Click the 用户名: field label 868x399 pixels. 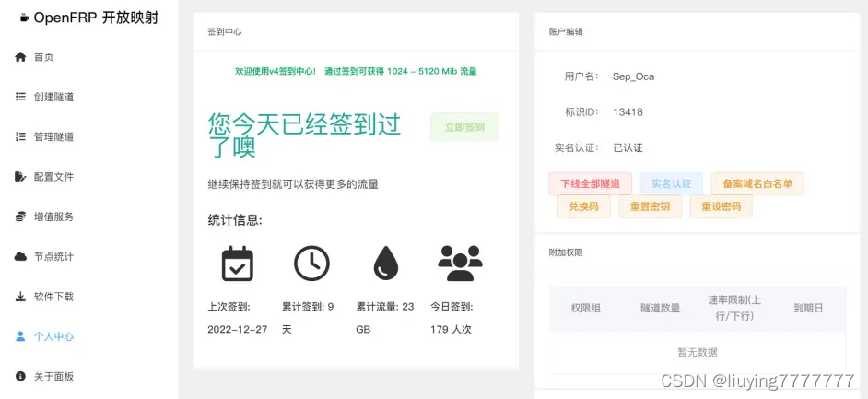pos(581,76)
